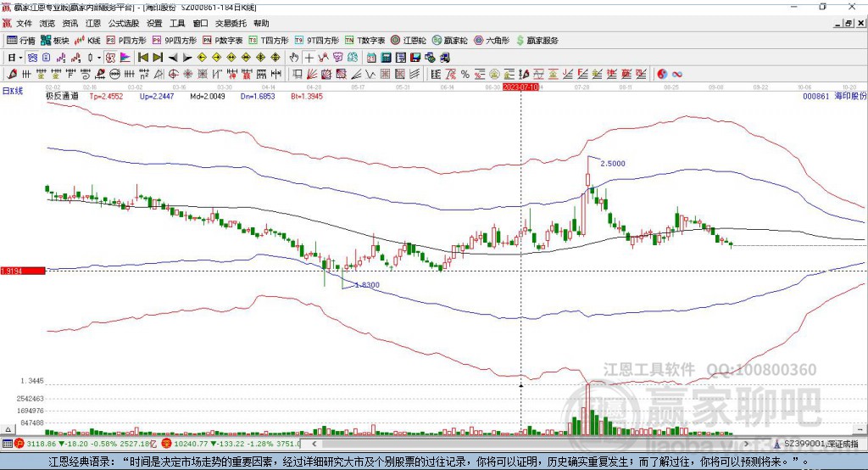Click the 2023-07-10 date marker
Viewport: 868px width, 470px height.
pyautogui.click(x=520, y=87)
